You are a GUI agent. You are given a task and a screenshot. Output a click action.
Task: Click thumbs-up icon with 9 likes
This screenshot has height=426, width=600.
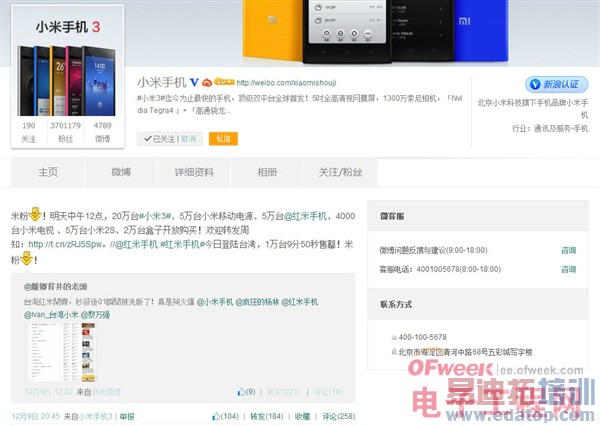[241, 392]
